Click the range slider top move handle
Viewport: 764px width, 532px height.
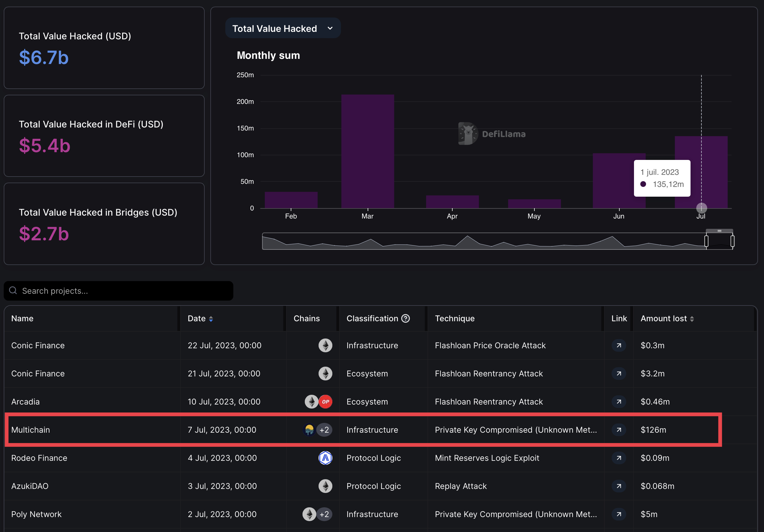pos(720,231)
